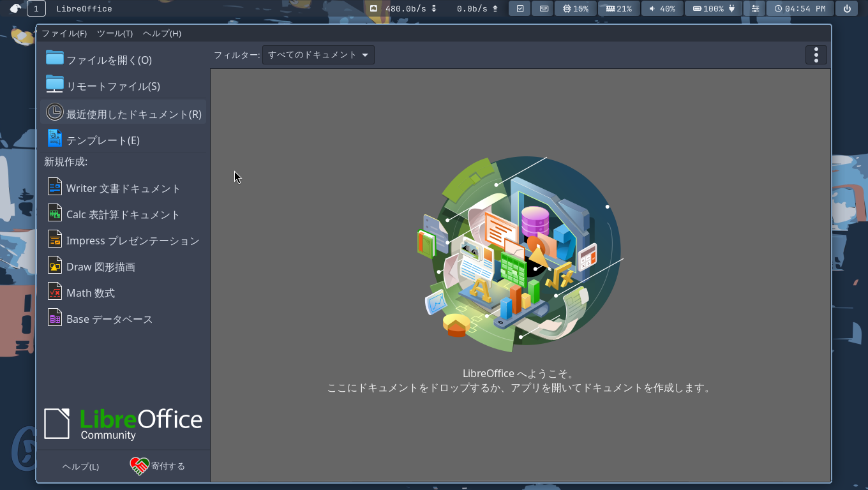868x490 pixels.
Task: Open the ファイル(F) menu
Action: [x=64, y=33]
